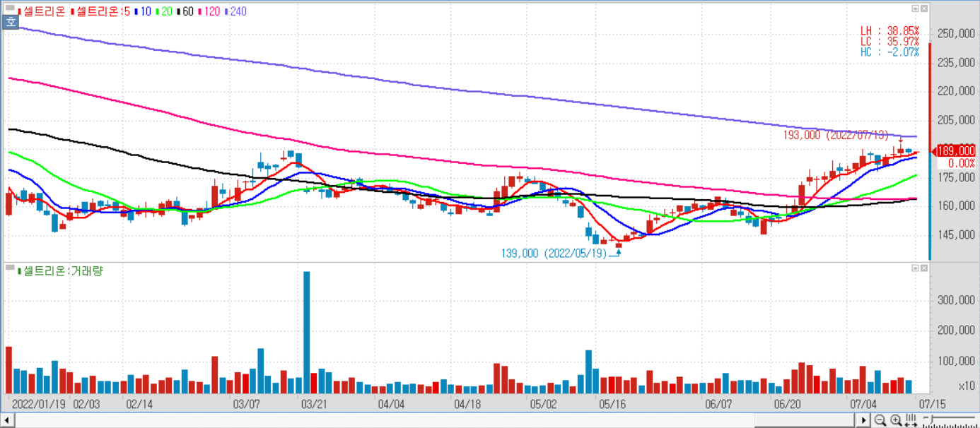Viewport: 980px width, 428px height.
Task: Click the LC : 35.97% indicator
Action: pyautogui.click(x=889, y=42)
